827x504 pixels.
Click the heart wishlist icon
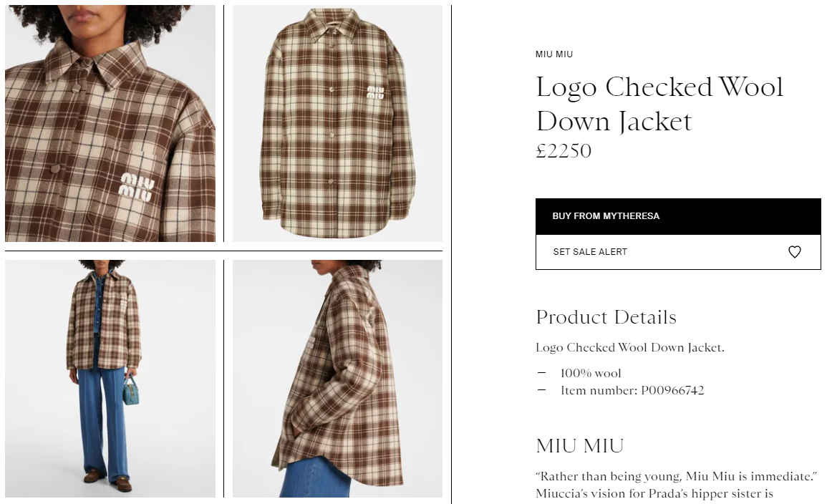point(794,252)
